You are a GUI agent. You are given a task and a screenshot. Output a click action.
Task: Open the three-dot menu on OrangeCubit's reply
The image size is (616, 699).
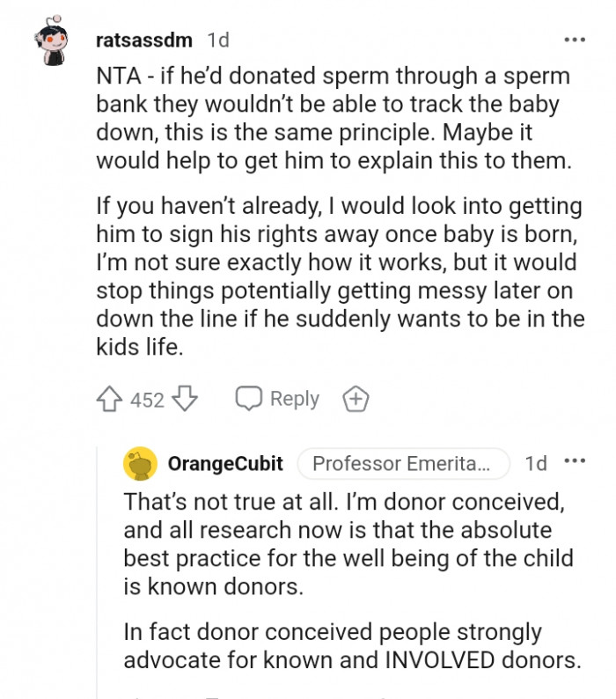(574, 461)
